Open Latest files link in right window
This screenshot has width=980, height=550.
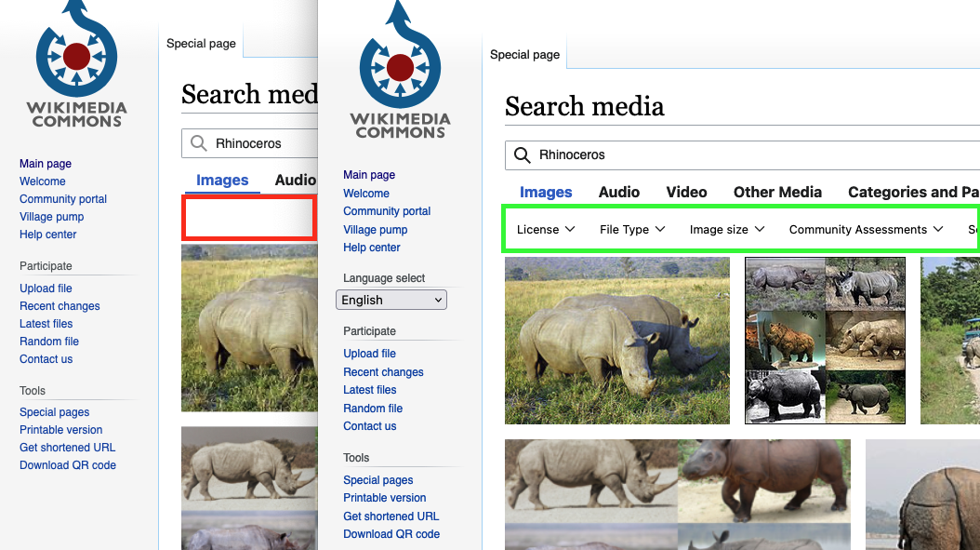coord(369,390)
